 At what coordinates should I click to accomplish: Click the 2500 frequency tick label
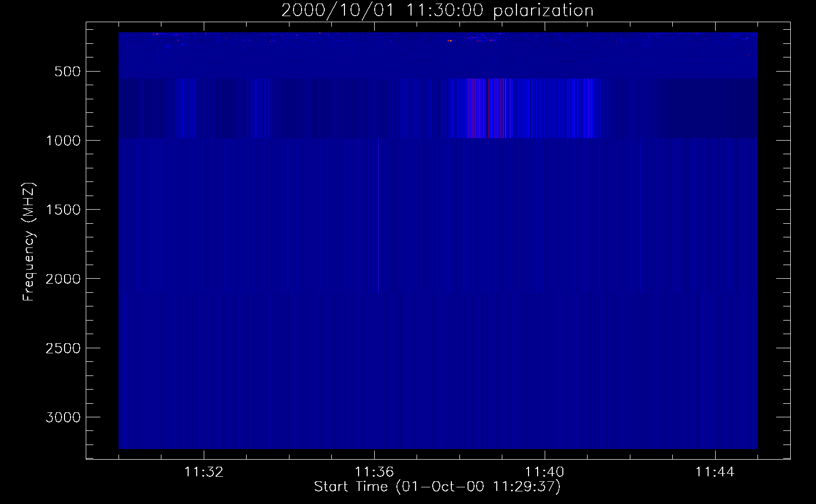tap(63, 348)
